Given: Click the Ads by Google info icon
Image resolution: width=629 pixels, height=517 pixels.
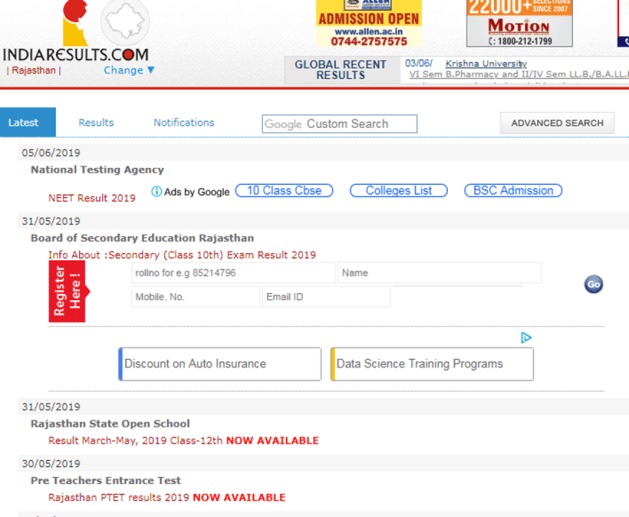Looking at the screenshot, I should pyautogui.click(x=157, y=191).
